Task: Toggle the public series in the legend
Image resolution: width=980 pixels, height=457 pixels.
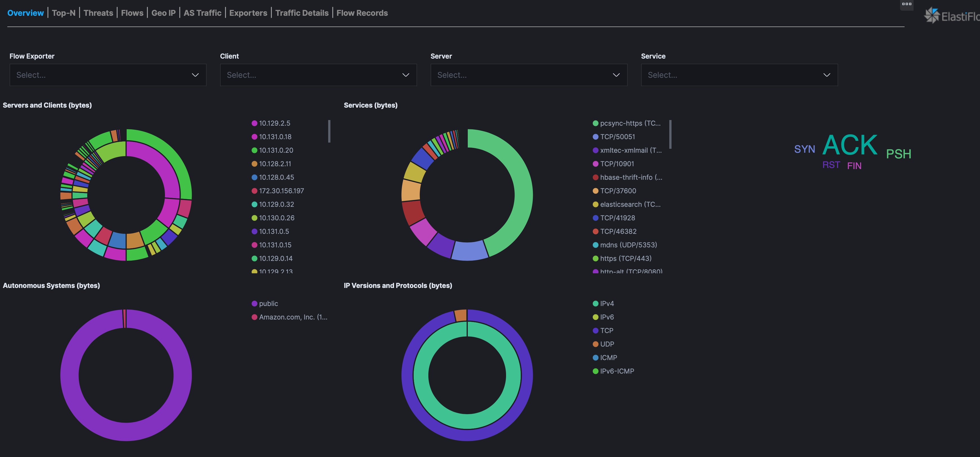Action: (x=268, y=303)
